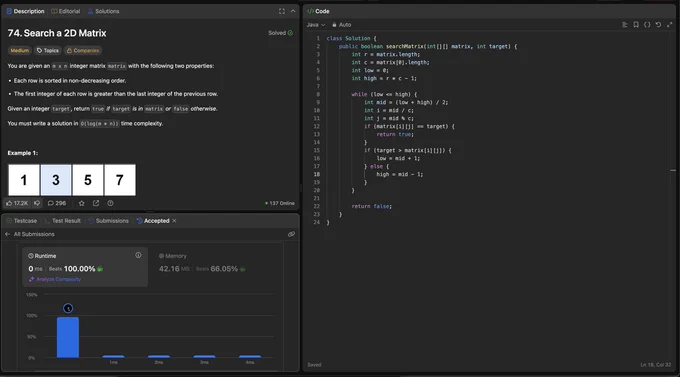Screen dimensions: 680x377
Task: Click the Auto lock setting
Action: pos(342,25)
